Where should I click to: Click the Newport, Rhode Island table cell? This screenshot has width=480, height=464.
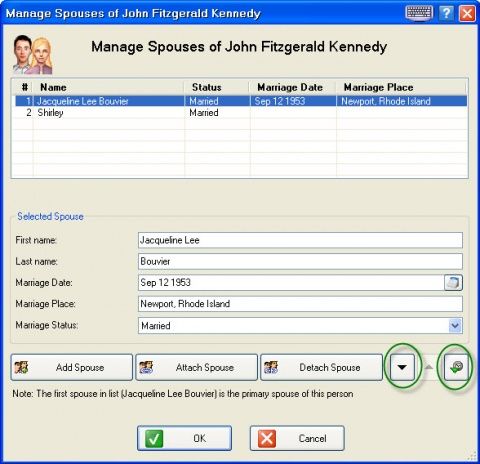point(402,101)
